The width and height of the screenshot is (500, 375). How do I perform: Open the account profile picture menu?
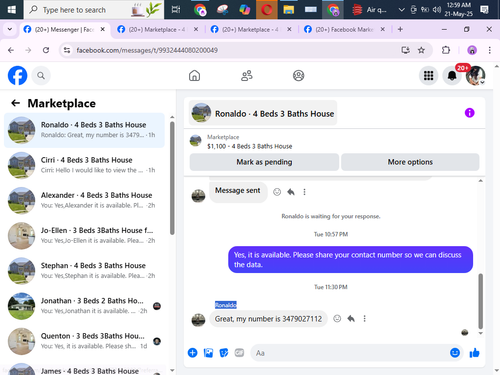click(x=475, y=76)
